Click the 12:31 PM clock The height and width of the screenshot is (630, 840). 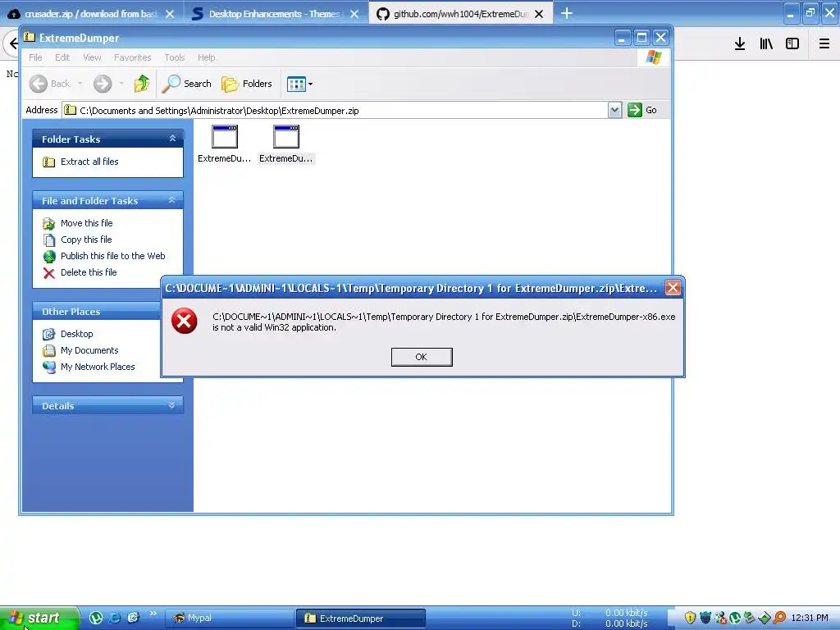(x=810, y=618)
